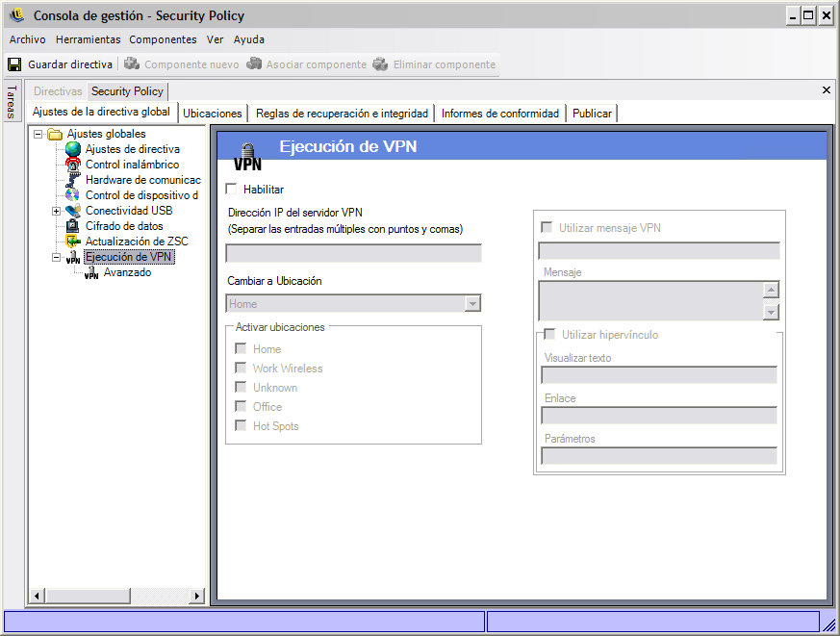Viewport: 840px width, 636px height.
Task: Switch to the Directivas tab
Action: tap(58, 91)
